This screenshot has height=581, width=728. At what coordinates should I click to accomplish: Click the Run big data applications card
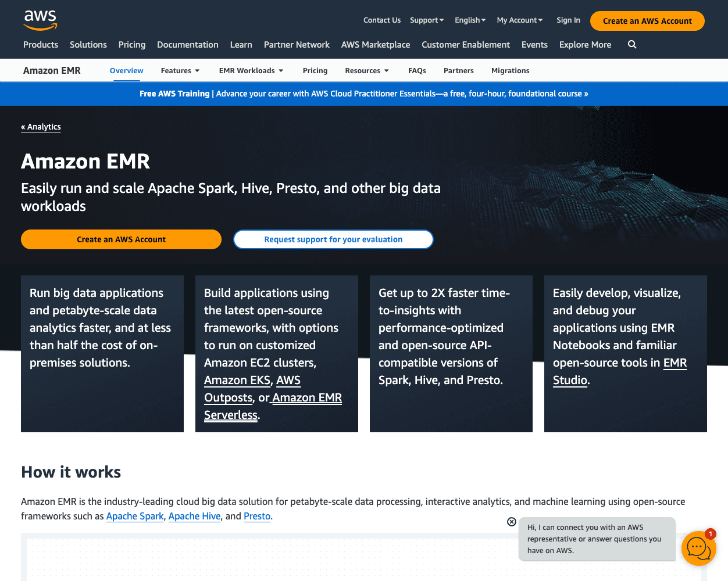[102, 354]
